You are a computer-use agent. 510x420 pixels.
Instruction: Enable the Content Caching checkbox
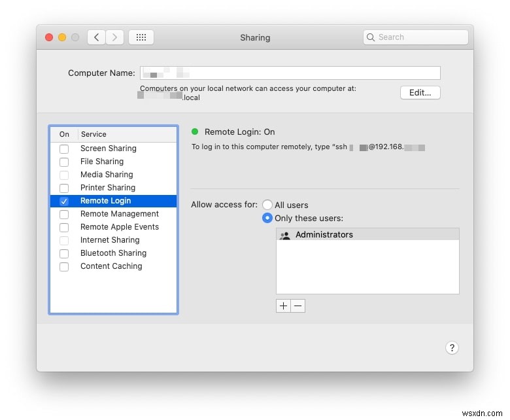64,267
